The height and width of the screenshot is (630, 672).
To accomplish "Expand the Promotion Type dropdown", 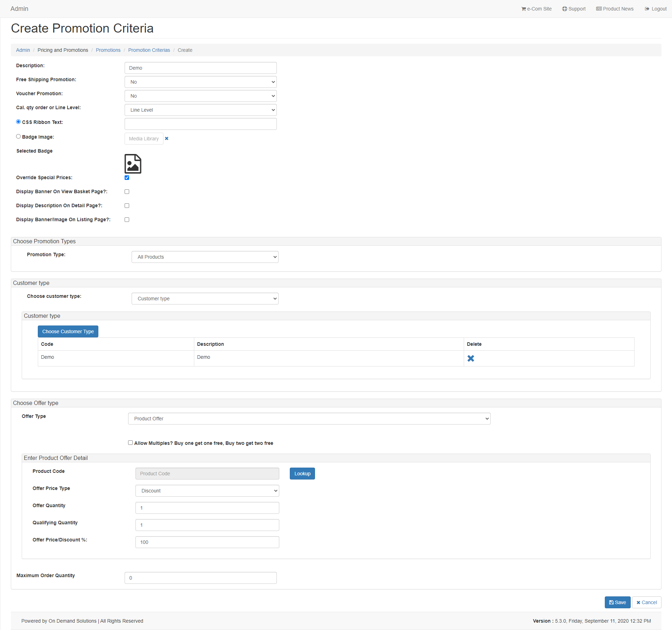I will 205,257.
